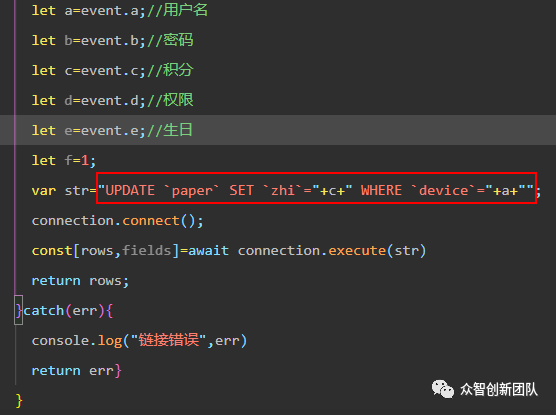This screenshot has width=556, height=415.
Task: Click the number 1 in let f=1
Action: click(85, 160)
